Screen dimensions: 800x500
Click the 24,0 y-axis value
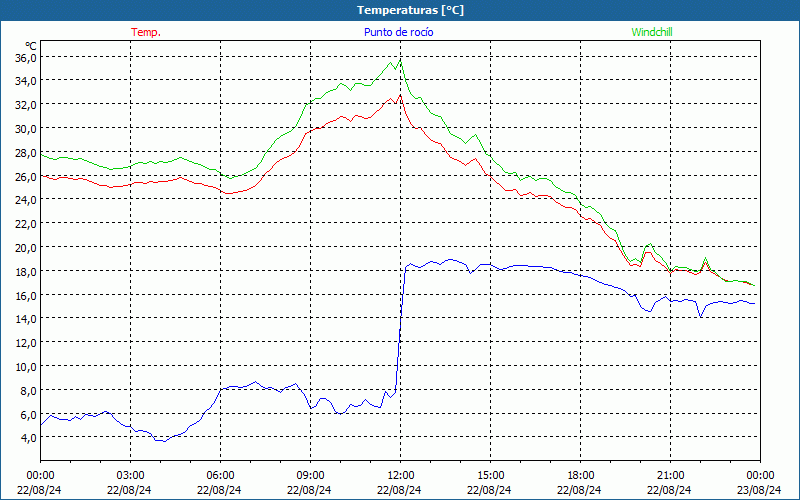pyautogui.click(x=26, y=199)
